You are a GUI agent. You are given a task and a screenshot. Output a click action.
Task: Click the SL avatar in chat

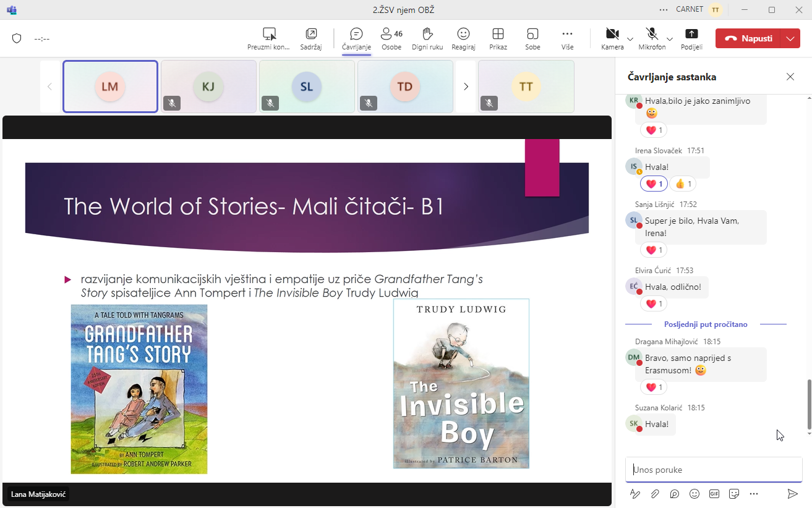[634, 221]
